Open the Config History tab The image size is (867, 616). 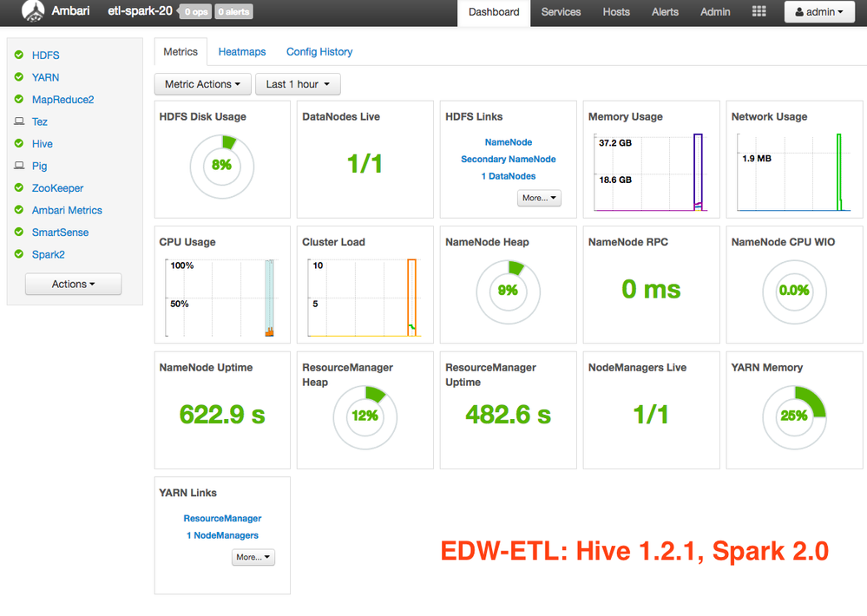click(x=319, y=51)
